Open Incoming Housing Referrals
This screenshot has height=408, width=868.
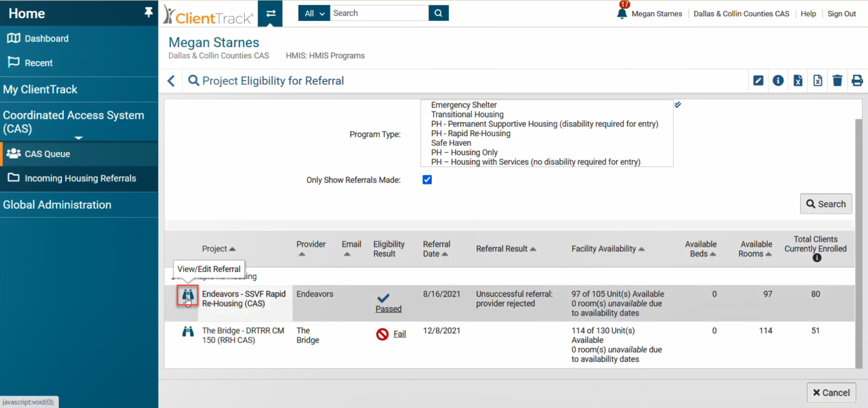tap(80, 179)
